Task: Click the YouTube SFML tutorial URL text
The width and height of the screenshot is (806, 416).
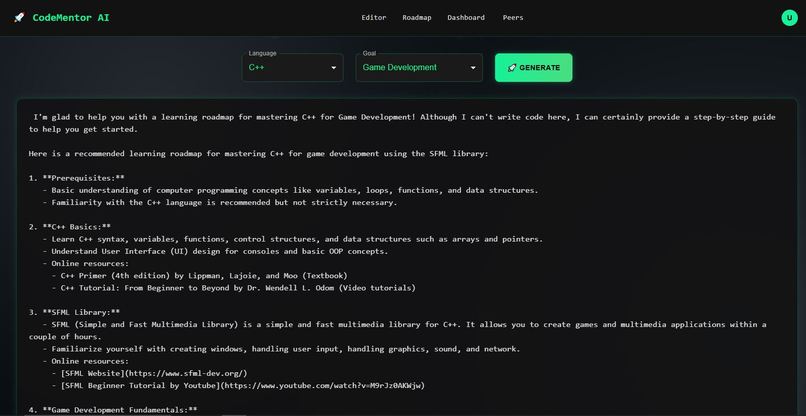Action: point(324,385)
